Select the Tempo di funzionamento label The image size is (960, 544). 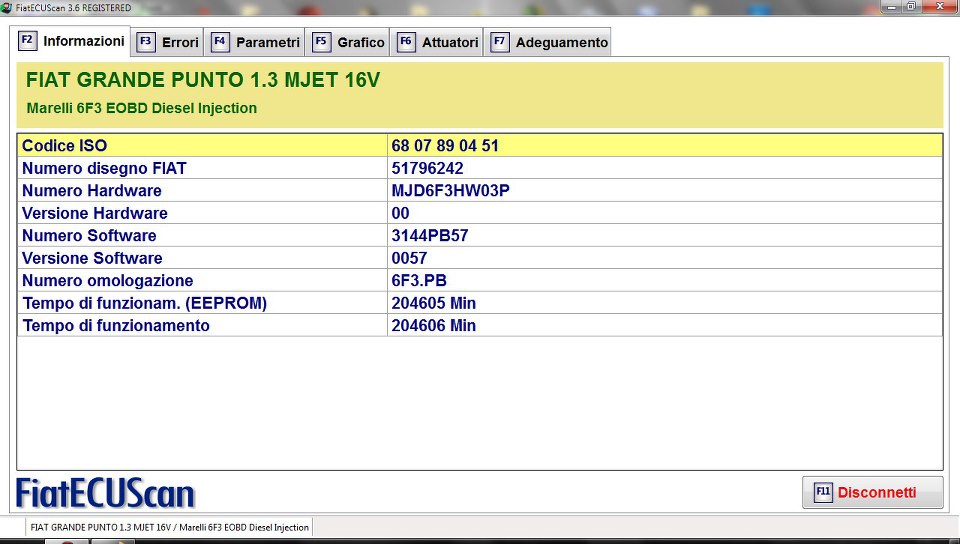point(116,326)
